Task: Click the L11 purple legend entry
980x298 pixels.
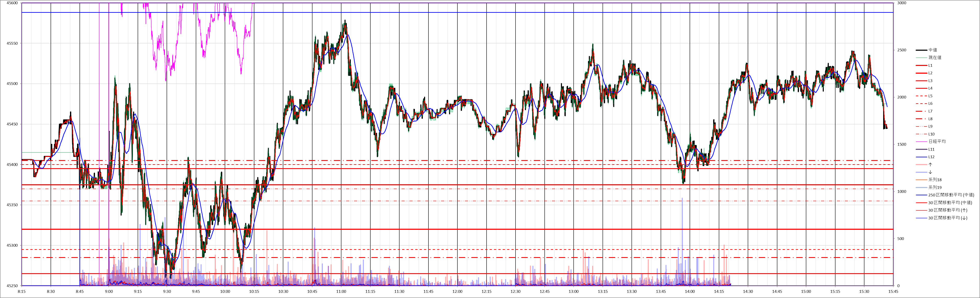Action: tap(931, 149)
